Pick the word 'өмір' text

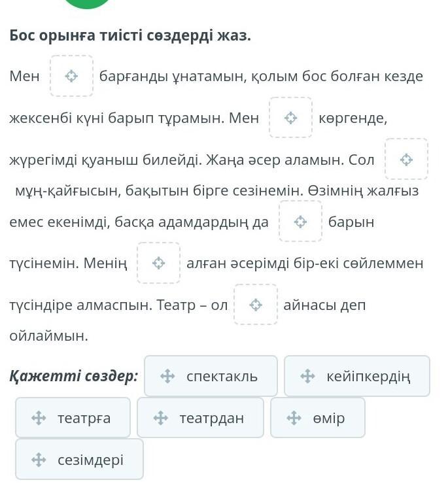[x=328, y=418]
